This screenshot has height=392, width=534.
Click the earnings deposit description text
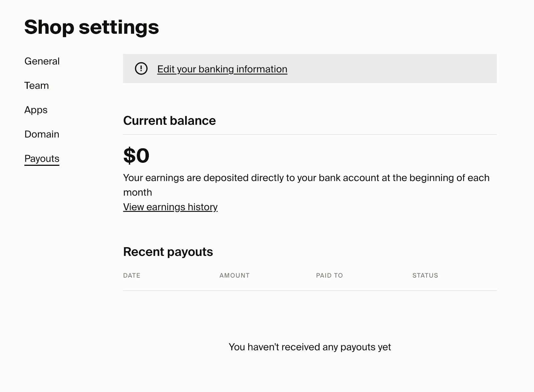point(306,185)
